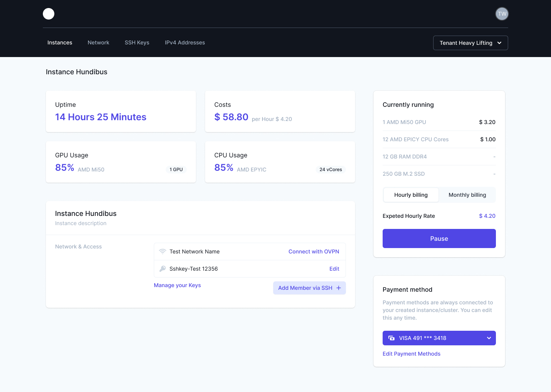Click the 'Instance Hundibus' page title
Viewport: 551px width, 392px height.
tap(77, 72)
